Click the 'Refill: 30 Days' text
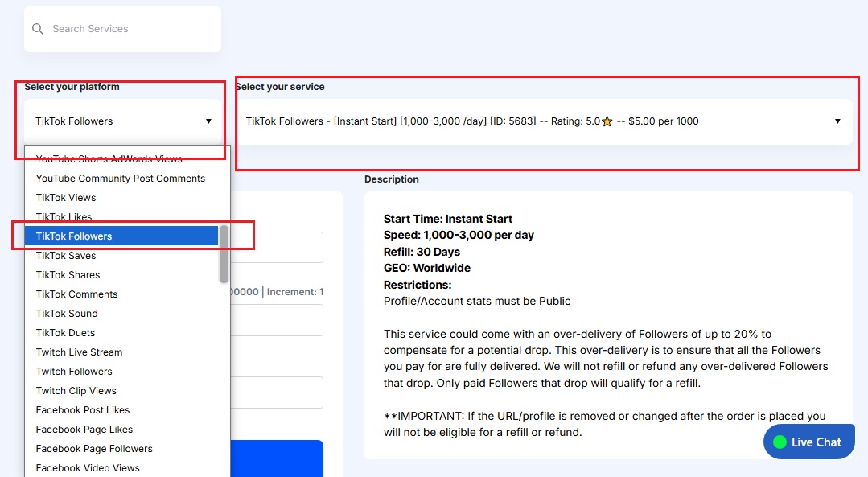Viewport: 868px width, 477px height. pyautogui.click(x=422, y=252)
